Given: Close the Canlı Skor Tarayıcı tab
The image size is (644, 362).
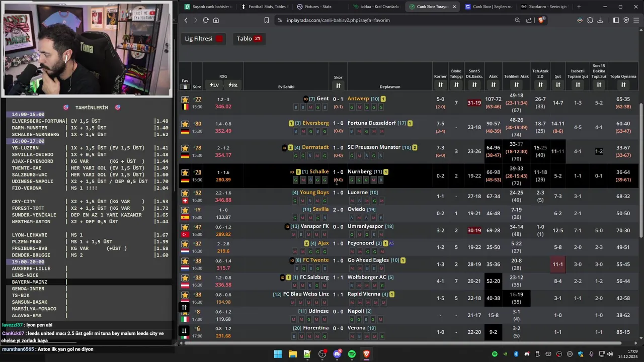Looking at the screenshot, I should coord(455,7).
